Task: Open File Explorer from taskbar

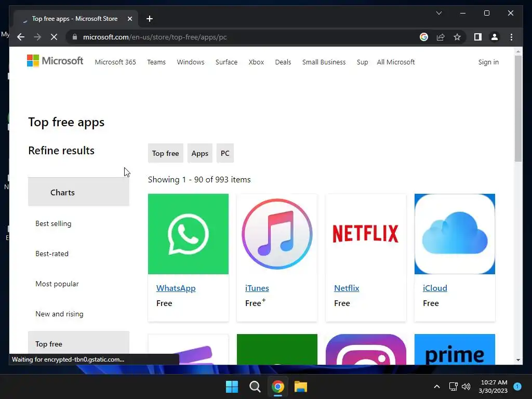Action: pos(301,387)
